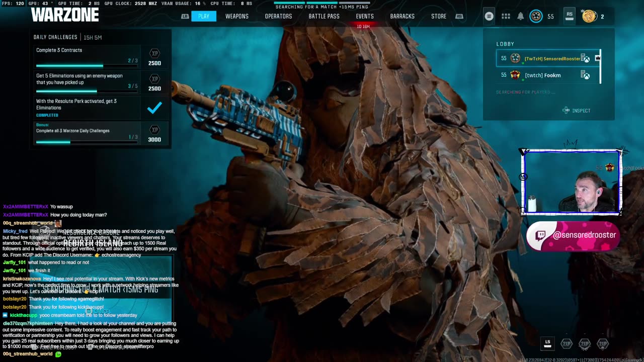Open the Store tab
Image resolution: width=644 pixels, height=362 pixels.
pos(439,16)
